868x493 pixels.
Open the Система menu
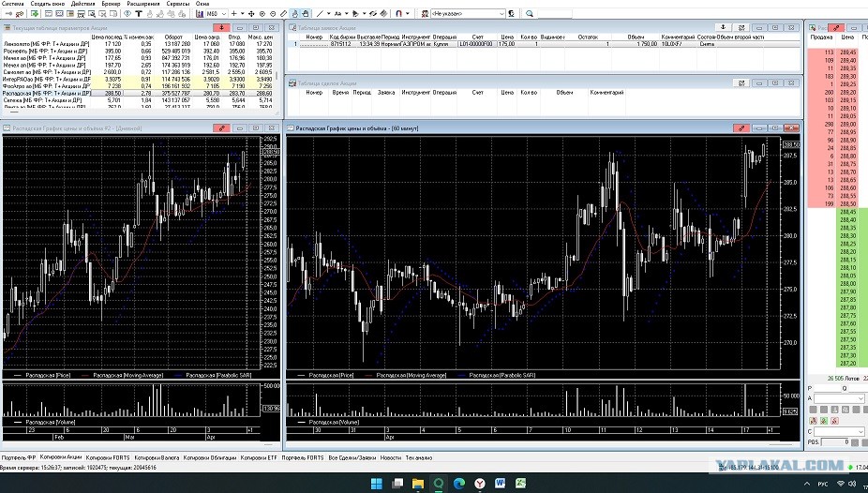tap(13, 4)
